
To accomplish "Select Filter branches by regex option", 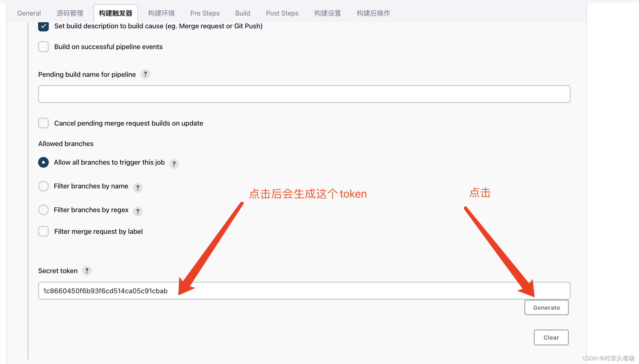I will coord(43,210).
